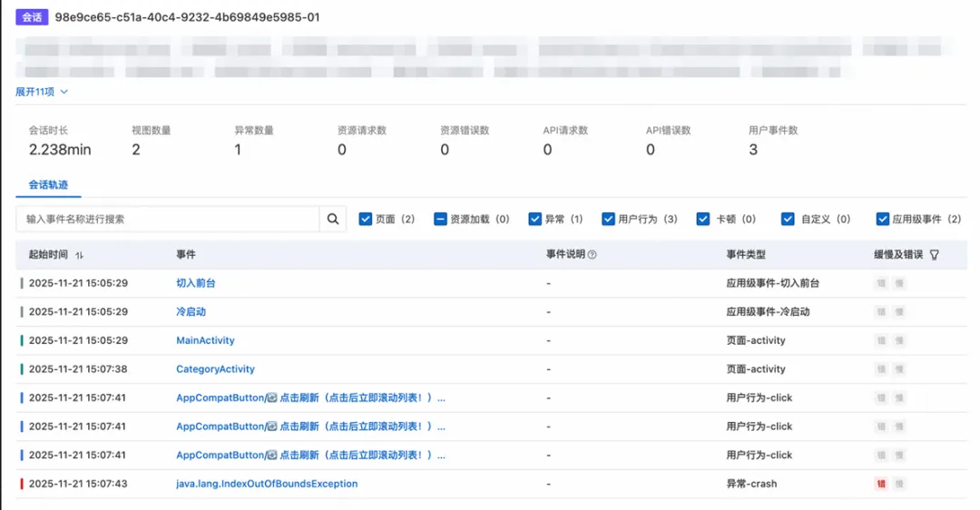Click the 异常数量 value 1
Image resolution: width=980 pixels, height=510 pixels.
238,150
